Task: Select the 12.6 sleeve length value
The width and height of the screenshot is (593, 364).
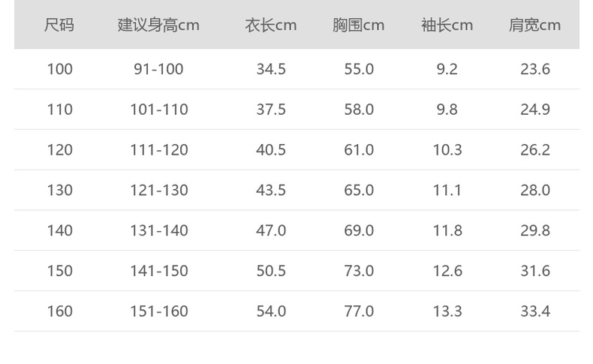Action: (x=447, y=271)
